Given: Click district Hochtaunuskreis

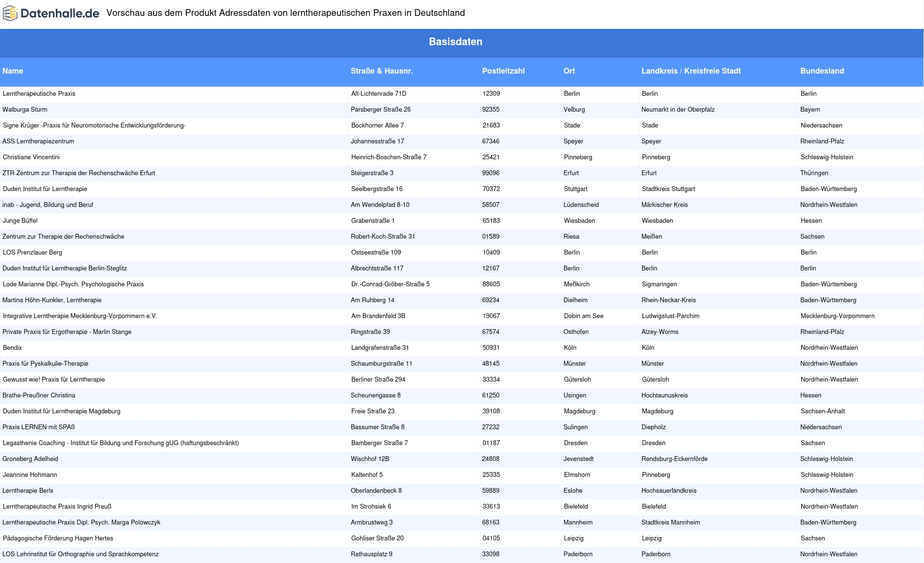Looking at the screenshot, I should [665, 396].
